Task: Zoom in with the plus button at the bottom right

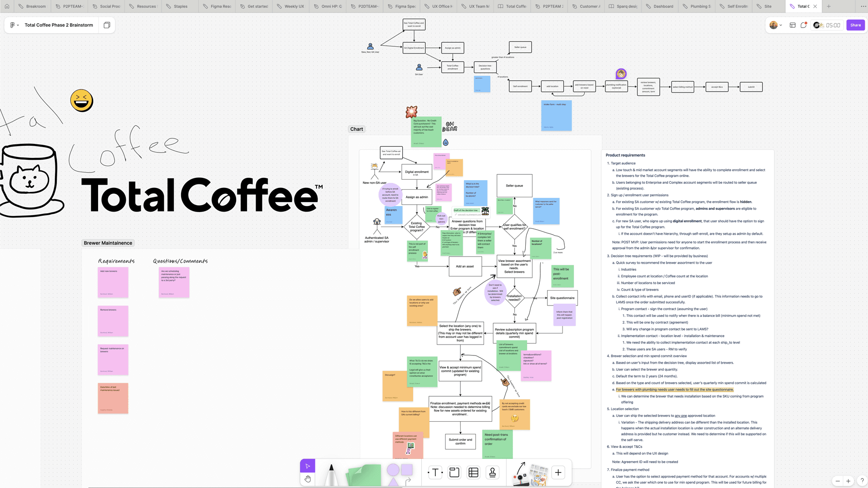Action: click(848, 481)
